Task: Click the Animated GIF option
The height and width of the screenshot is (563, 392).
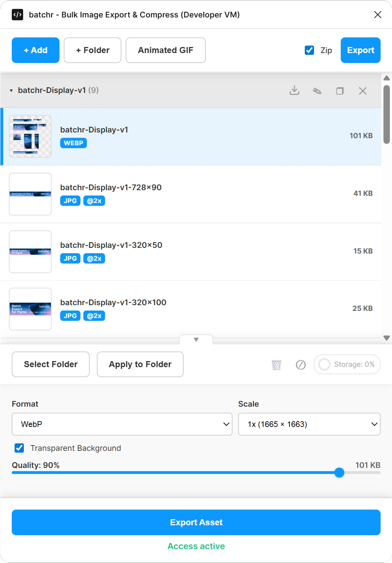Action: click(166, 50)
